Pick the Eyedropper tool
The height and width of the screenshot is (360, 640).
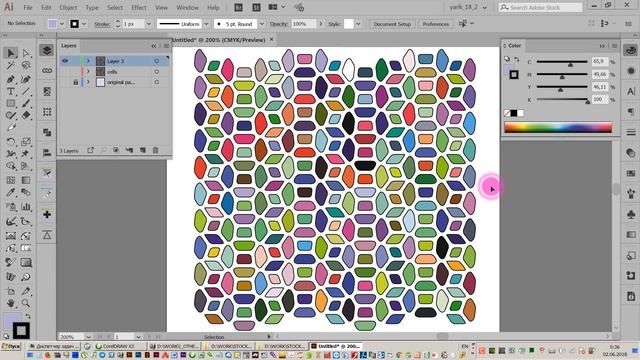(11, 192)
